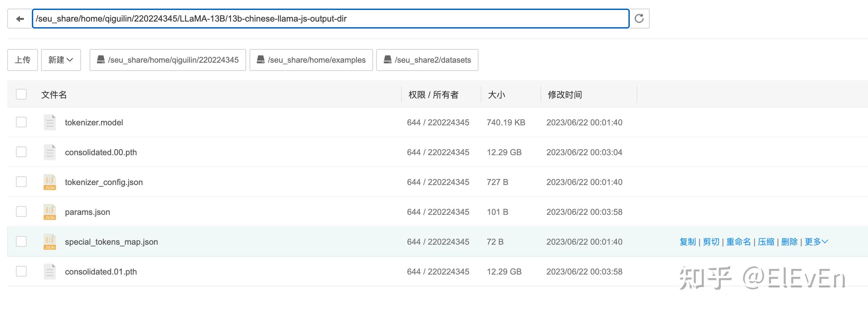
Task: Click the tokenizer.model file icon
Action: click(49, 122)
